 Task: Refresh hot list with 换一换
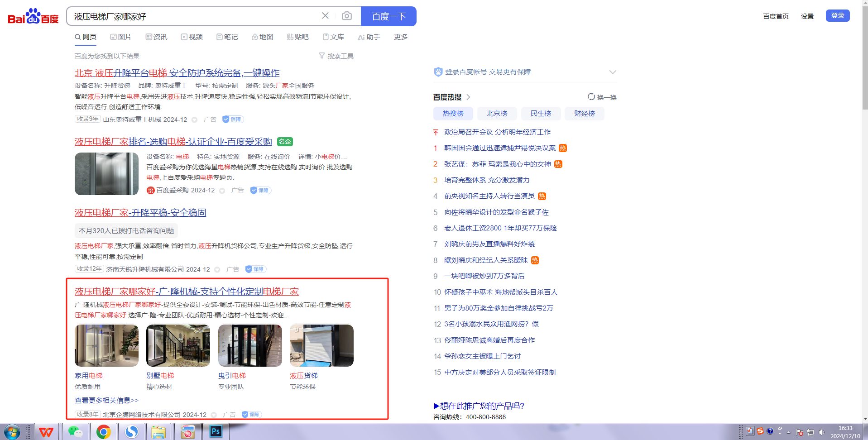[x=602, y=97]
